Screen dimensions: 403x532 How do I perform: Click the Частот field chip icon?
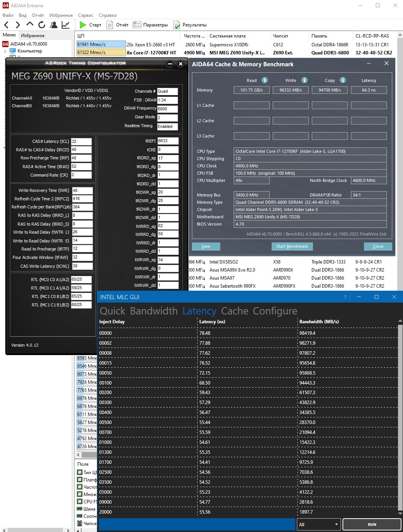[80, 487]
